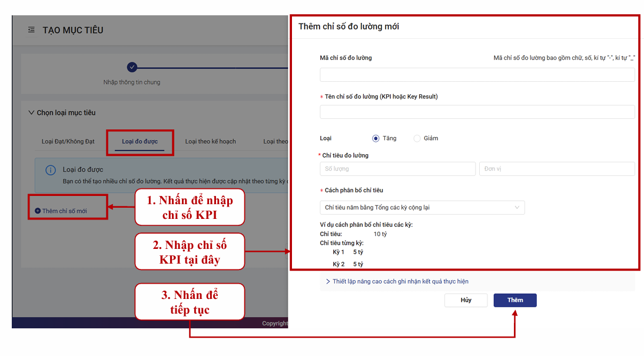The image size is (644, 356).
Task: Click the Nhập thông tin chung step label
Action: point(132,82)
